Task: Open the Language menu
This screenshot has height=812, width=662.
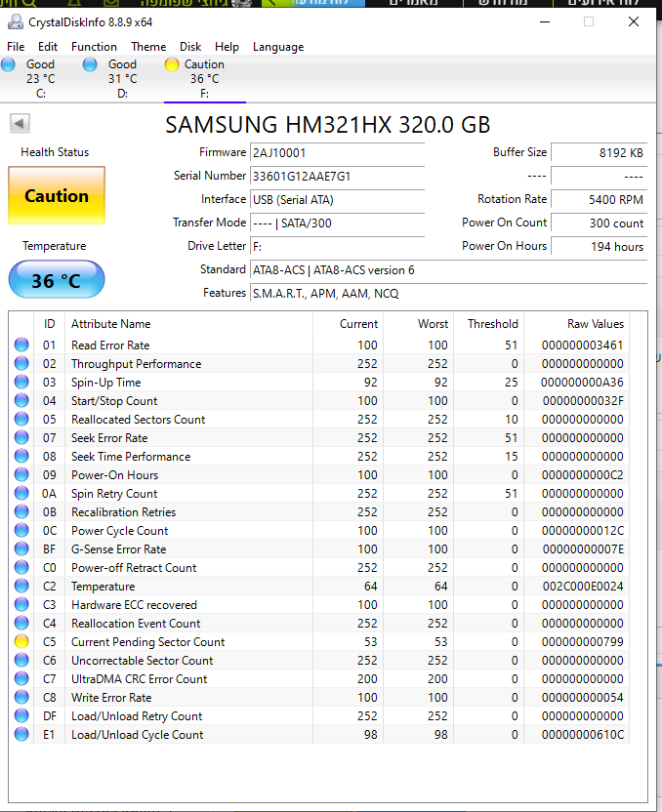Action: (x=278, y=47)
